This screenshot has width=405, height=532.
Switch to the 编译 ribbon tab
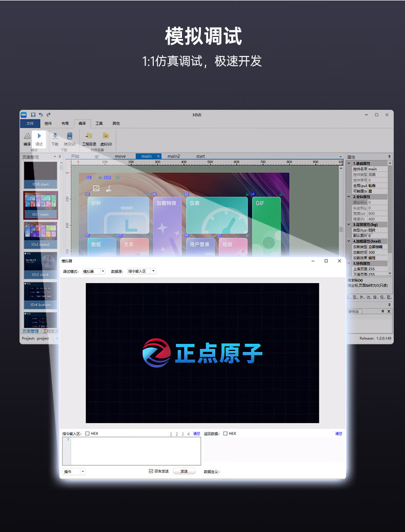[82, 123]
